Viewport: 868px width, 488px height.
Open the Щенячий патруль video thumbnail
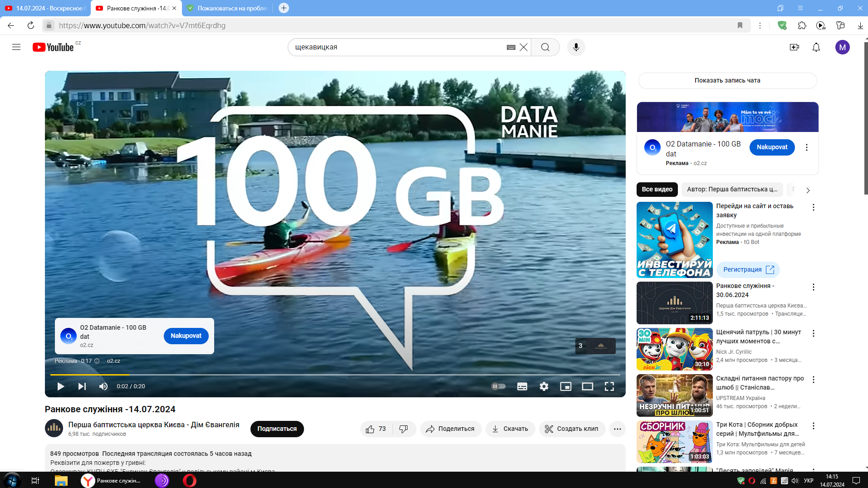click(674, 349)
